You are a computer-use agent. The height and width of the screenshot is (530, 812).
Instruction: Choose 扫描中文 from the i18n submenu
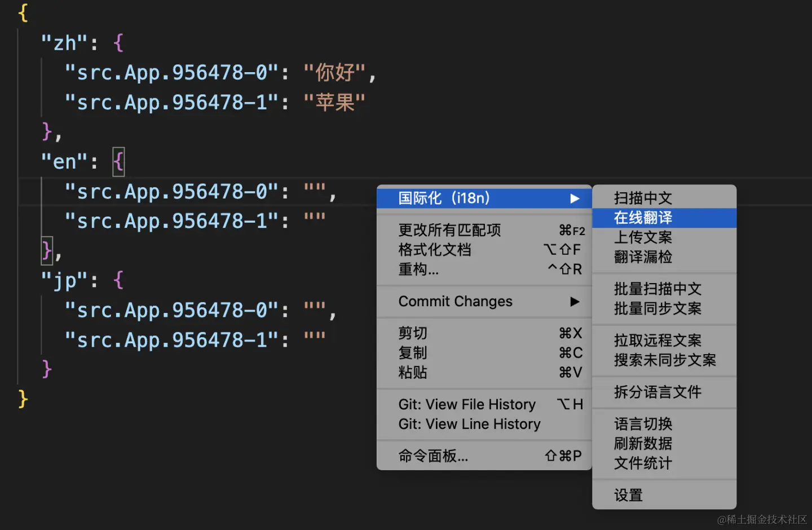(x=664, y=198)
